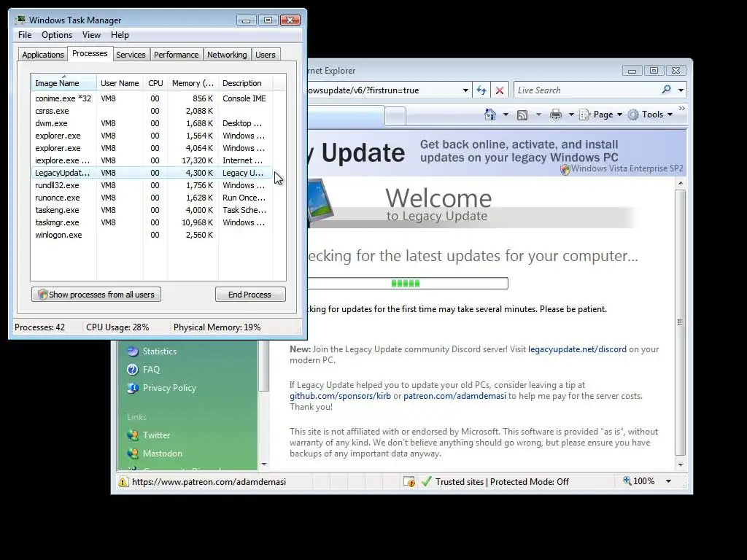The width and height of the screenshot is (747, 560).
Task: Select the dwm.exe process row
Action: click(152, 123)
